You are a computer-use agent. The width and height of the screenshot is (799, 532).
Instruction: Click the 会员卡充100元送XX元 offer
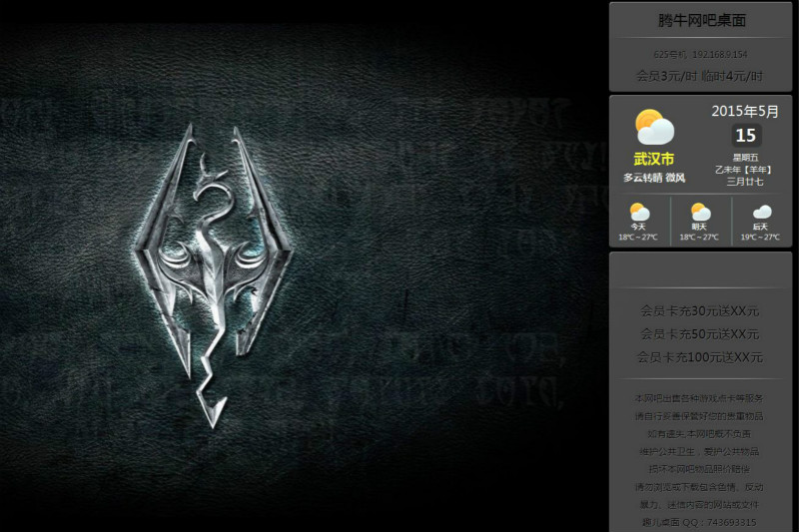coord(700,356)
